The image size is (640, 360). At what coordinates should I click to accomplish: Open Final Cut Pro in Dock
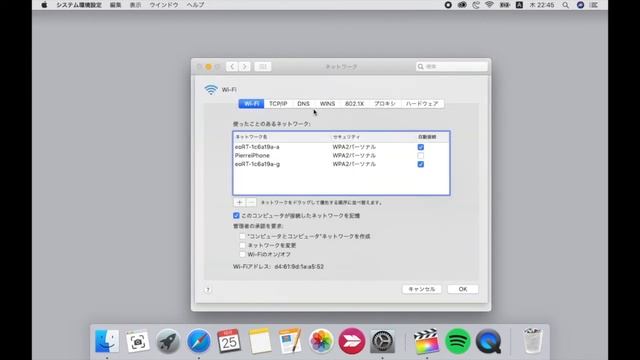click(427, 341)
